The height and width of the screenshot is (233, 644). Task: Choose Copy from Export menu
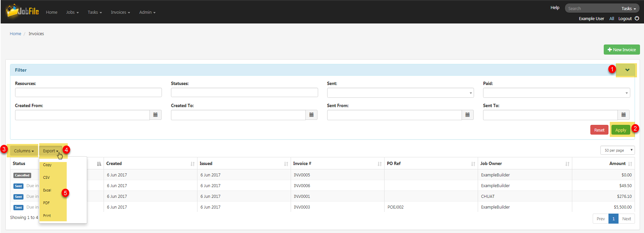click(x=47, y=165)
